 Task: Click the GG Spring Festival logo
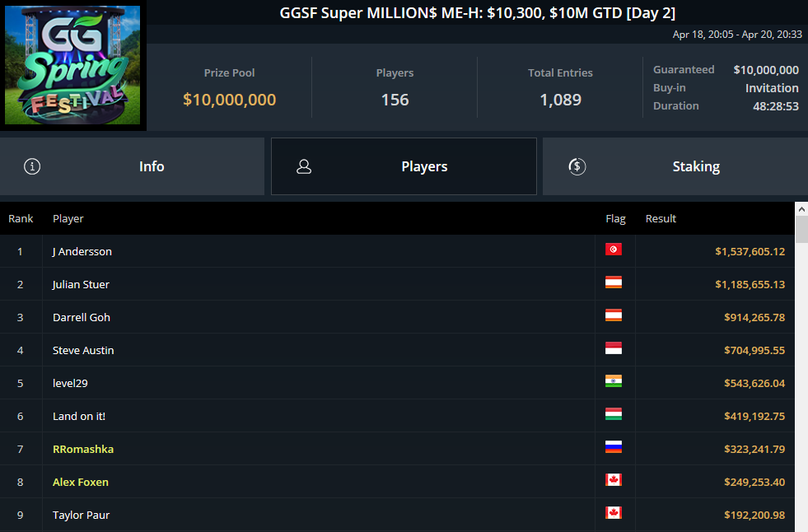click(73, 66)
